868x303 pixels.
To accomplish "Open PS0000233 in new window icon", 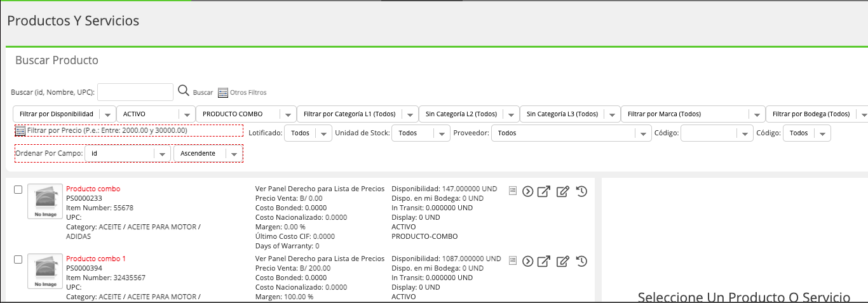I will pos(544,191).
